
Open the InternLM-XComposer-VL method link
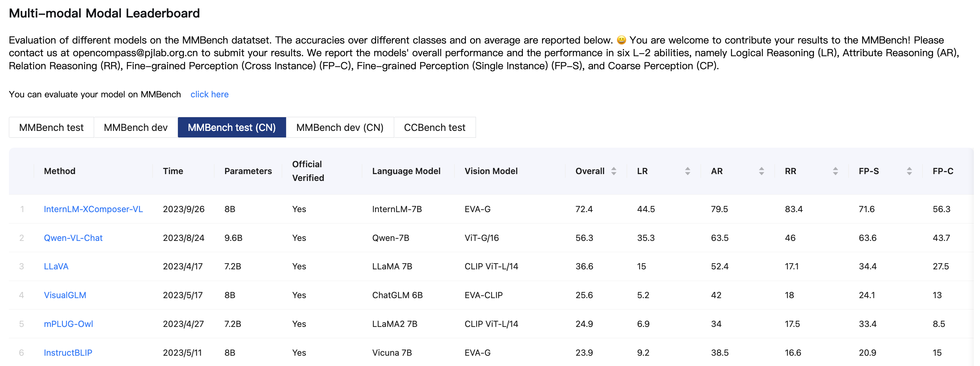[x=93, y=209]
